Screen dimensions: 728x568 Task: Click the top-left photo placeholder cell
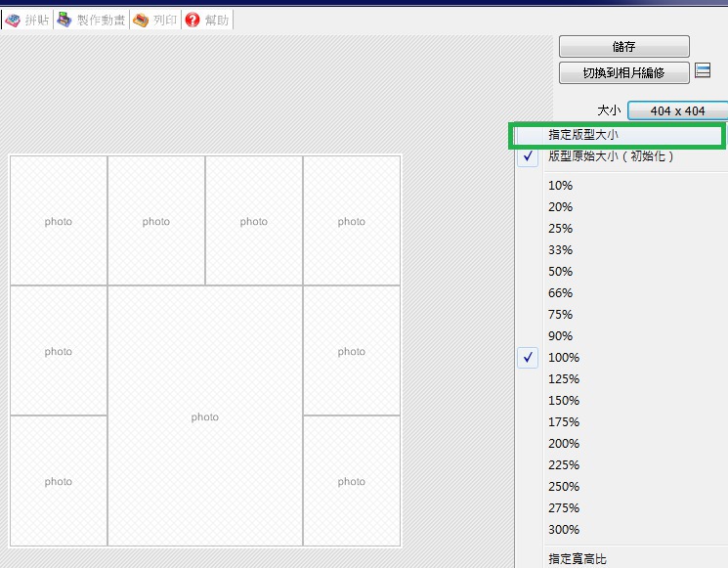coord(59,221)
